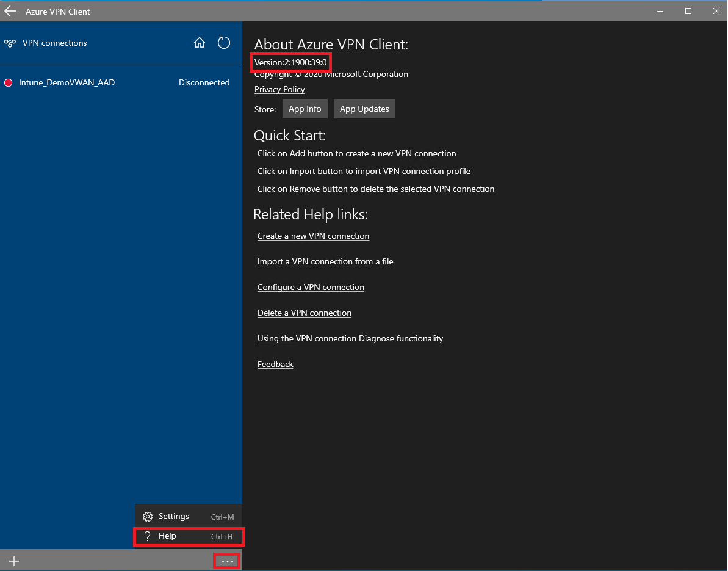Open Delete a VPN connection link
The image size is (728, 571).
(x=305, y=313)
